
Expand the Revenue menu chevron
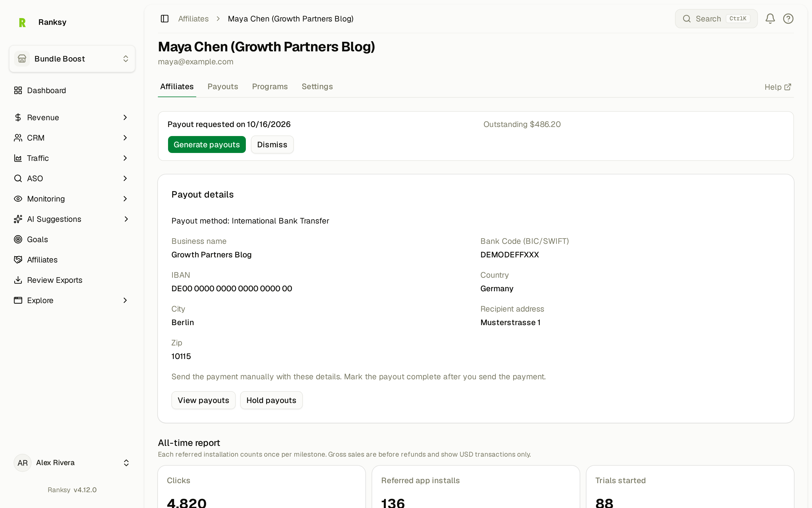(x=125, y=117)
